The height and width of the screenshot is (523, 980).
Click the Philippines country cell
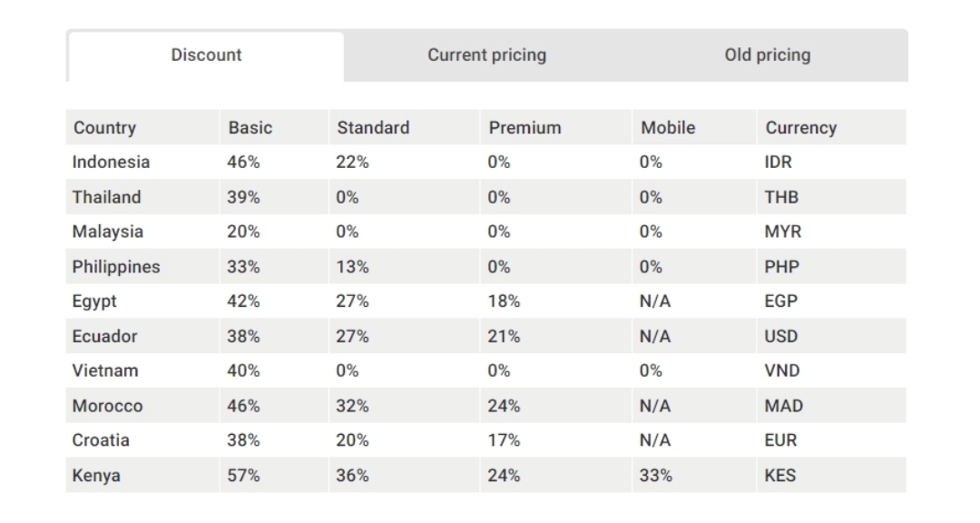click(x=142, y=267)
